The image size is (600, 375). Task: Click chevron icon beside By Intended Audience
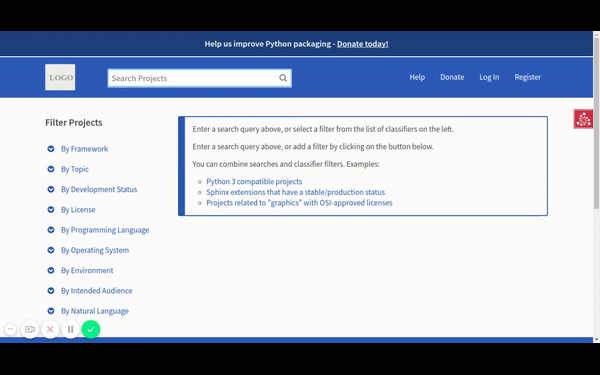click(51, 291)
